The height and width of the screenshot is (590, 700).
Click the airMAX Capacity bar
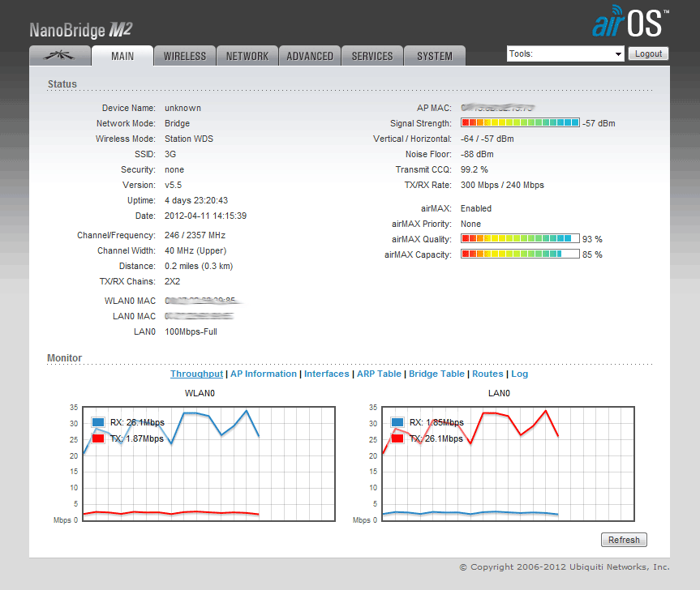coord(520,254)
